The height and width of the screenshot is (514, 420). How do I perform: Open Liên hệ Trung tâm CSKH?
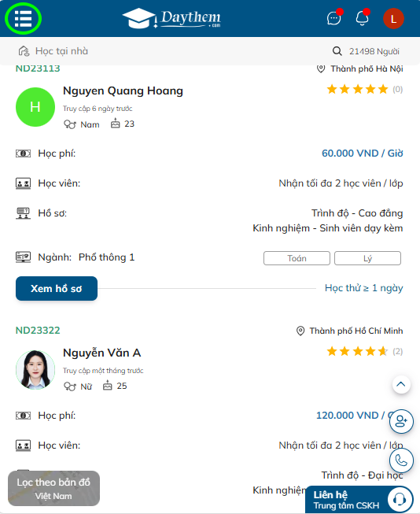pyautogui.click(x=359, y=500)
